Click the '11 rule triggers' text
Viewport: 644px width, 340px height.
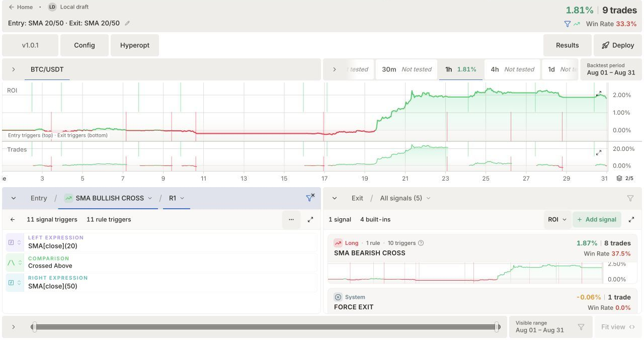(109, 219)
